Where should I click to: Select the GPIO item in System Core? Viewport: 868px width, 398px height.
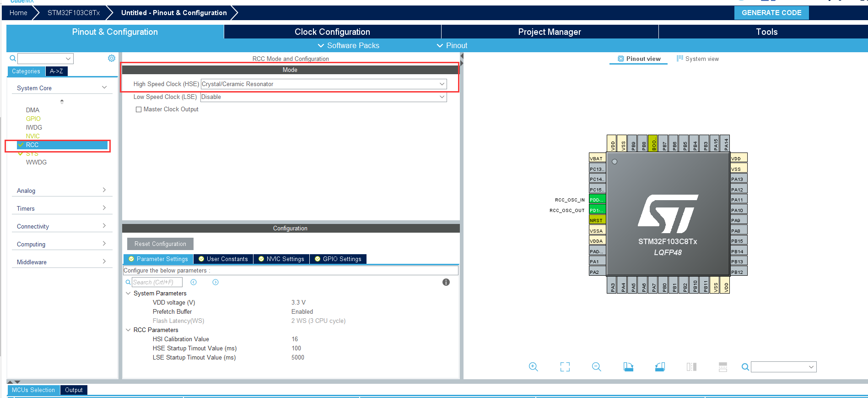click(33, 119)
